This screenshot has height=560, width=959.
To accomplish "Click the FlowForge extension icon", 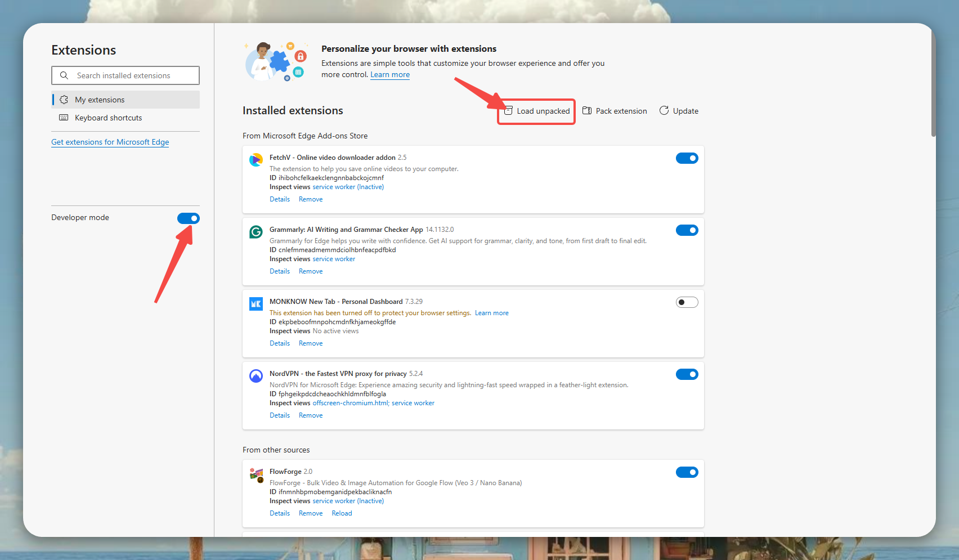I will 257,475.
